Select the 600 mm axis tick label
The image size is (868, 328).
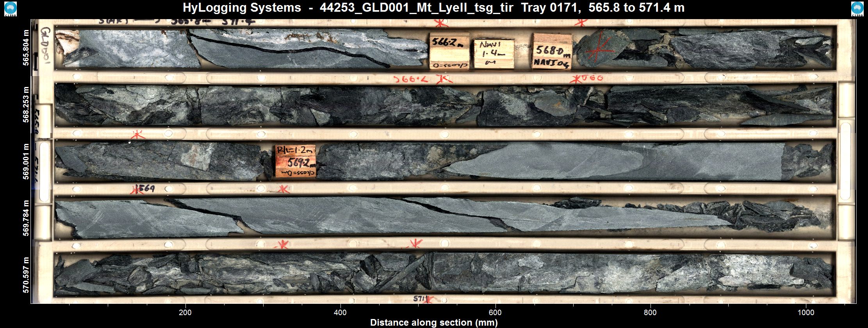pyautogui.click(x=495, y=312)
